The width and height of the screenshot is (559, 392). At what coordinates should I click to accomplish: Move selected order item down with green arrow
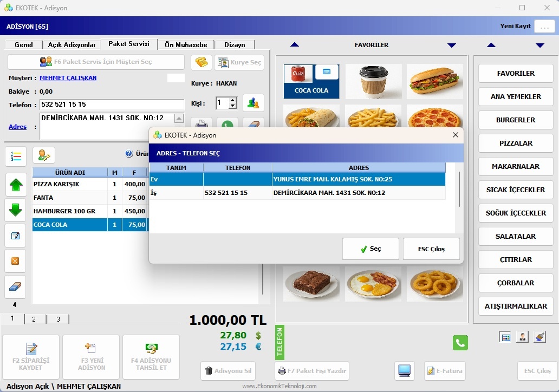tap(16, 210)
